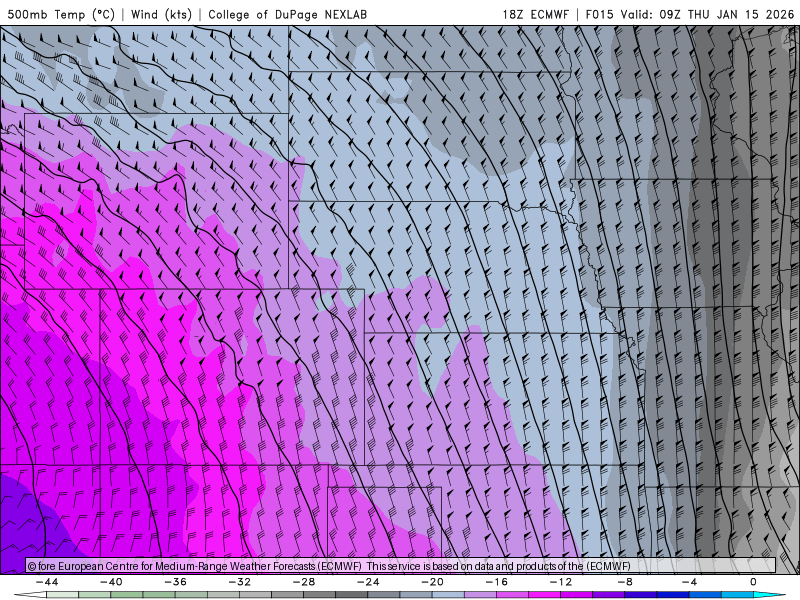Viewport: 800px width, 600px height.
Task: Click the -36 color scale label
Action: click(x=176, y=582)
